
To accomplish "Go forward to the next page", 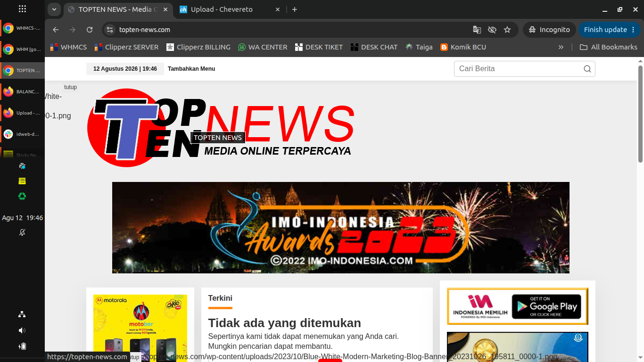I will [x=73, y=30].
